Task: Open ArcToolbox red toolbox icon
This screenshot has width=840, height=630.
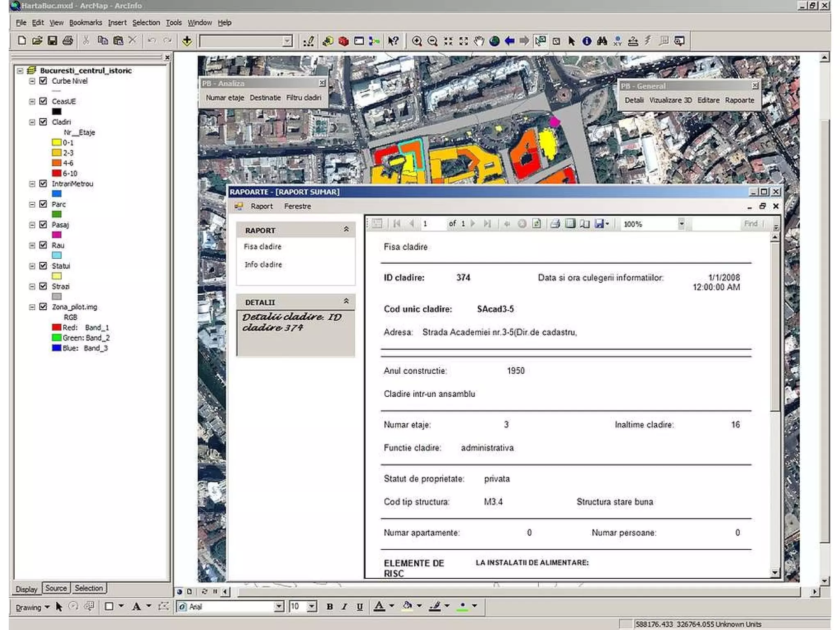Action: (x=343, y=41)
